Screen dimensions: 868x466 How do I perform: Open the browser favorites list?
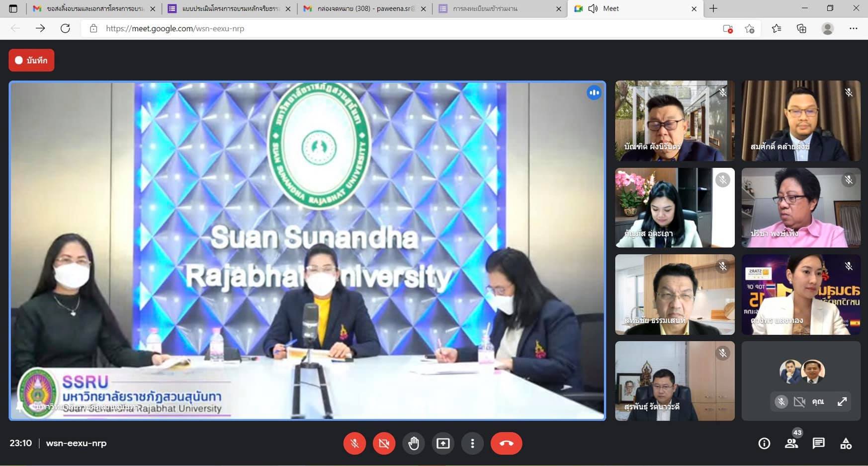click(x=776, y=28)
